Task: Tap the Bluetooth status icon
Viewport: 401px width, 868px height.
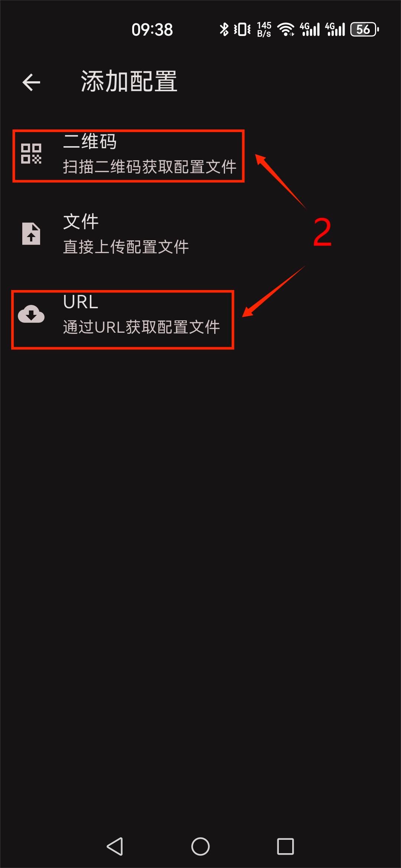Action: point(224,29)
